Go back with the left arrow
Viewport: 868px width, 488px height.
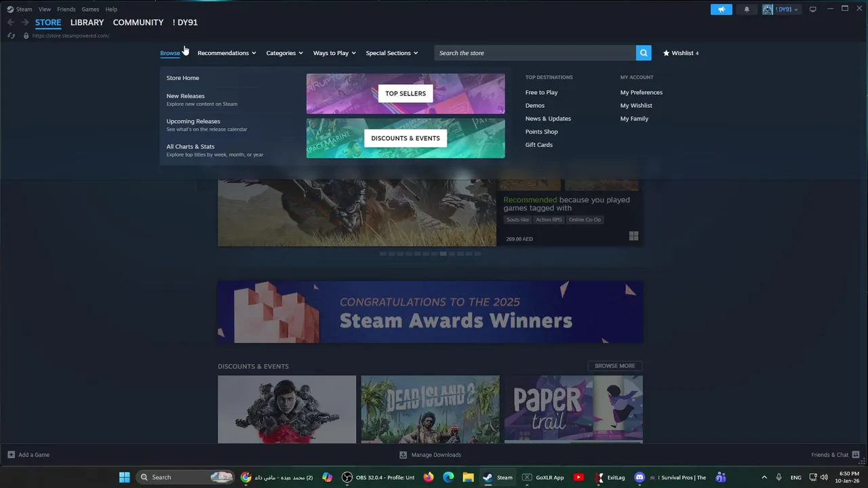[11, 22]
